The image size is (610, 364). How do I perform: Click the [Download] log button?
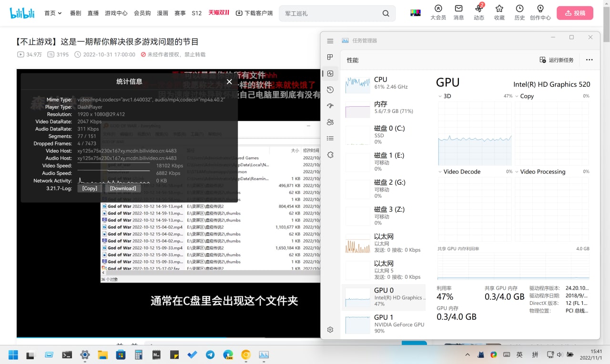(123, 188)
